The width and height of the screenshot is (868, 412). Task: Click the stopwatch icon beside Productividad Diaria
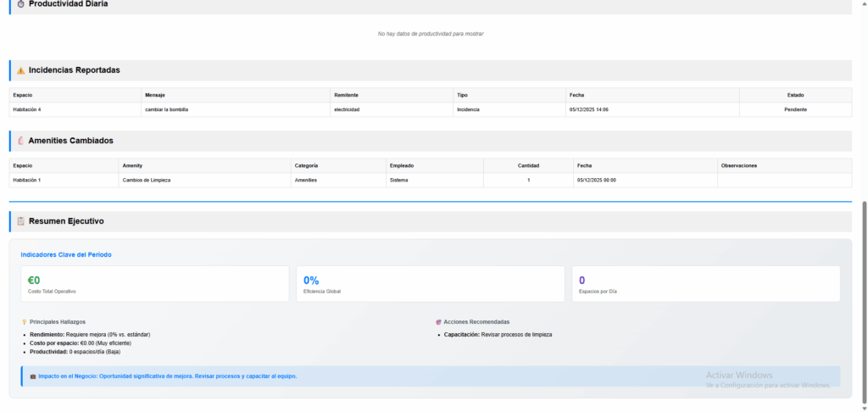(20, 4)
